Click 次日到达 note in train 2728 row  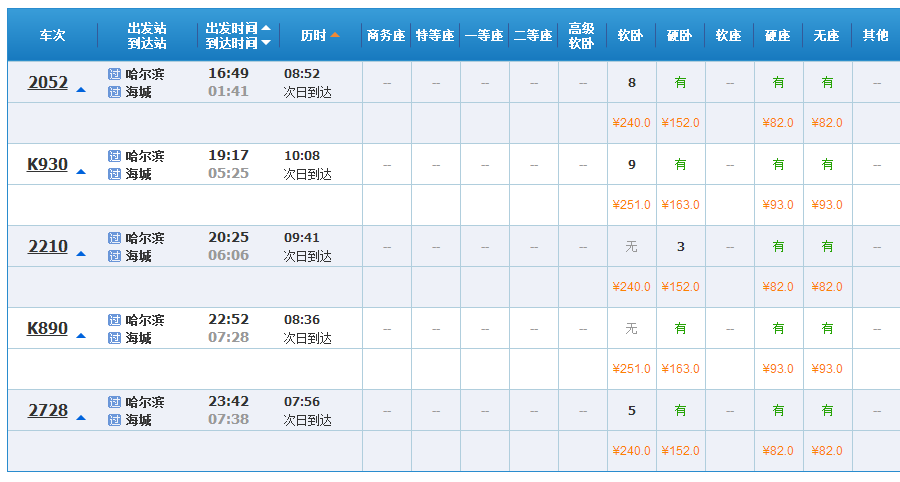tap(308, 421)
